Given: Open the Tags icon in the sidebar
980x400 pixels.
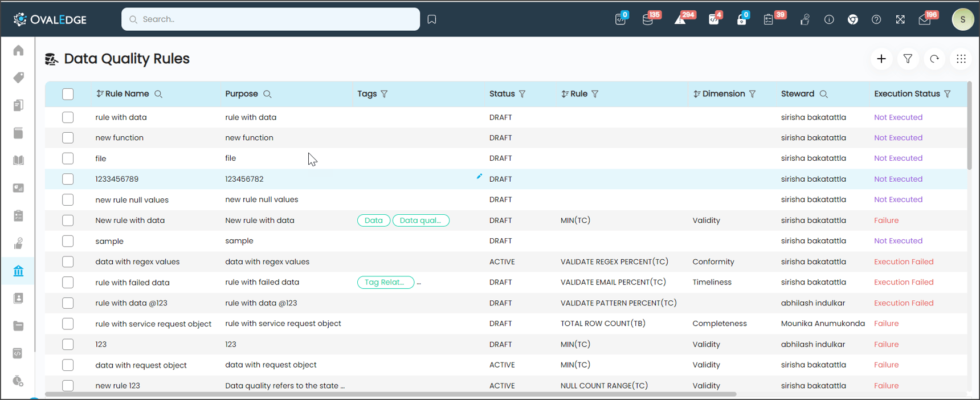Looking at the screenshot, I should (19, 77).
